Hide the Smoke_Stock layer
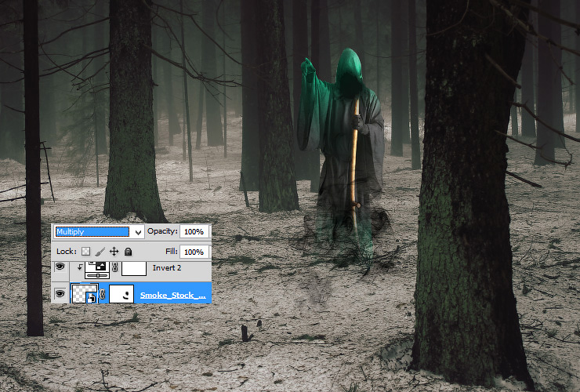 coord(60,294)
